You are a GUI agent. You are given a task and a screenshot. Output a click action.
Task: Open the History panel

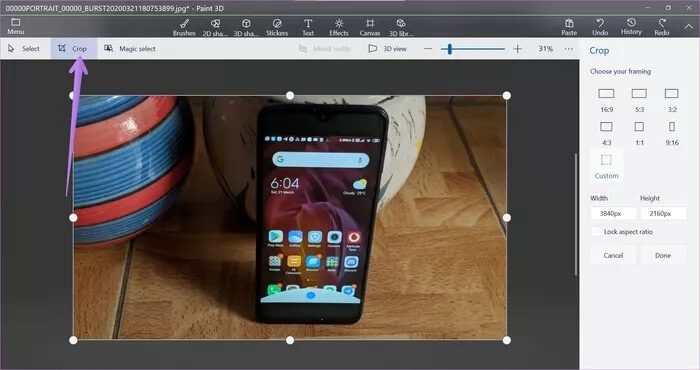pyautogui.click(x=631, y=27)
